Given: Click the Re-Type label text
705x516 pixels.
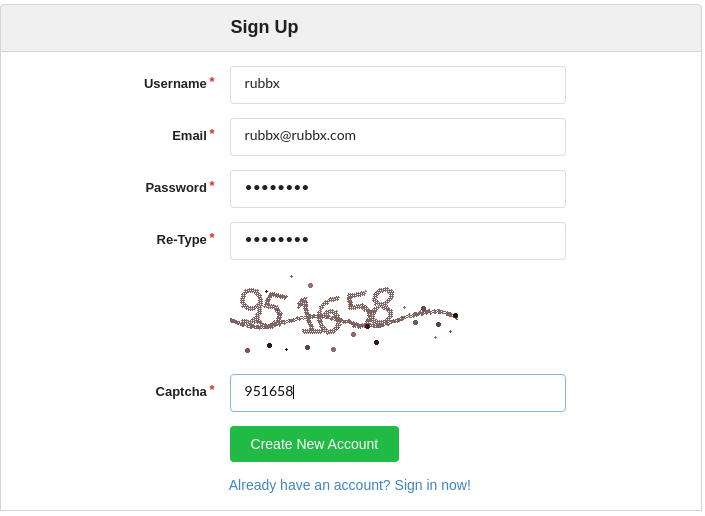Looking at the screenshot, I should point(181,240).
